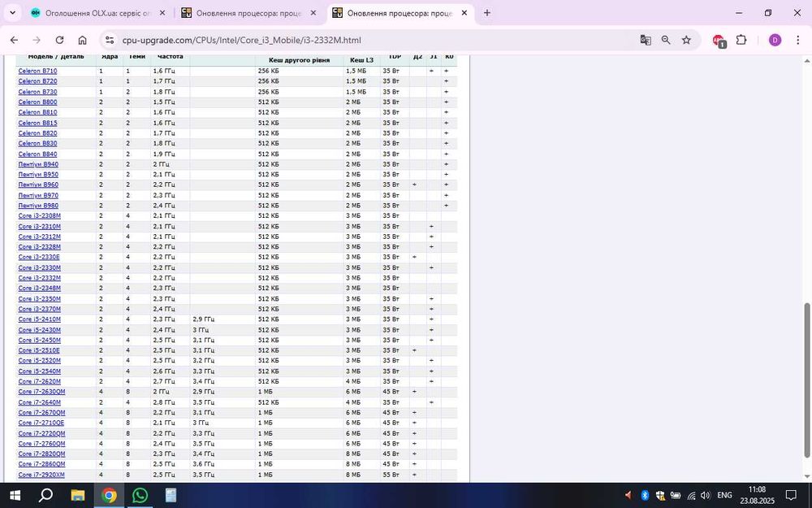Click the battery status tray icon
This screenshot has height=508, width=812.
point(676,496)
